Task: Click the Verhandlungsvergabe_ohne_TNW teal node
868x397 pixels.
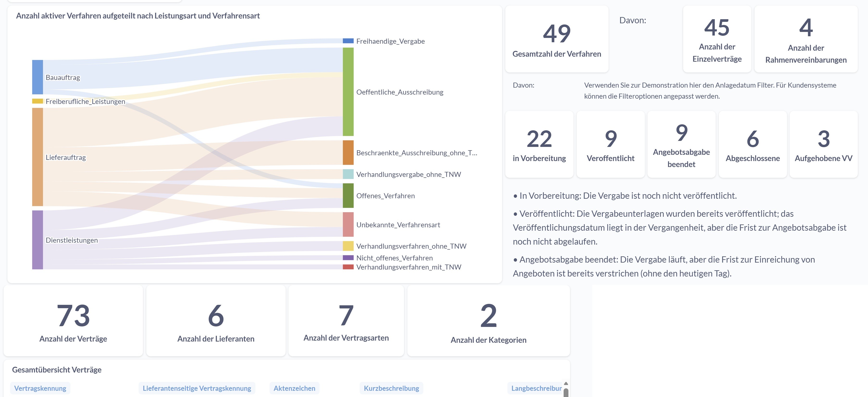Action: coord(348,174)
